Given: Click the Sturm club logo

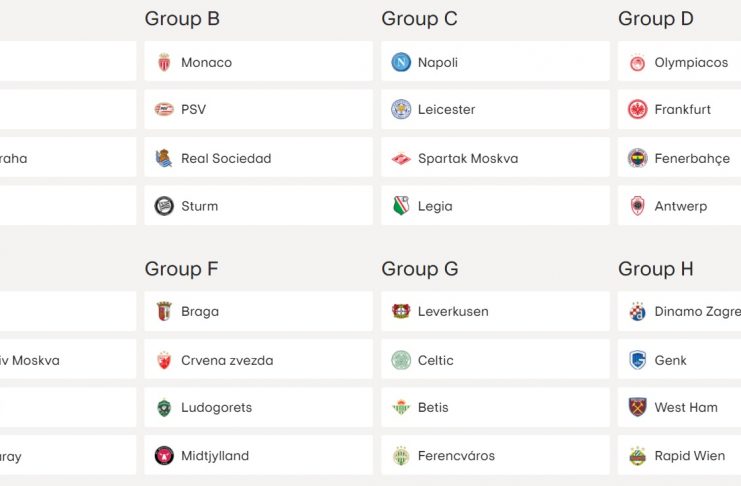Looking at the screenshot, I should [164, 206].
